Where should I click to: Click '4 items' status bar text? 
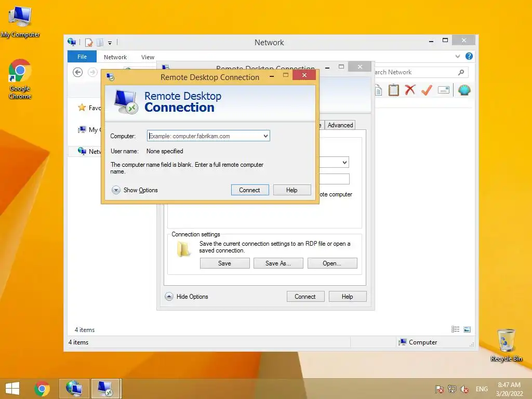coord(78,342)
